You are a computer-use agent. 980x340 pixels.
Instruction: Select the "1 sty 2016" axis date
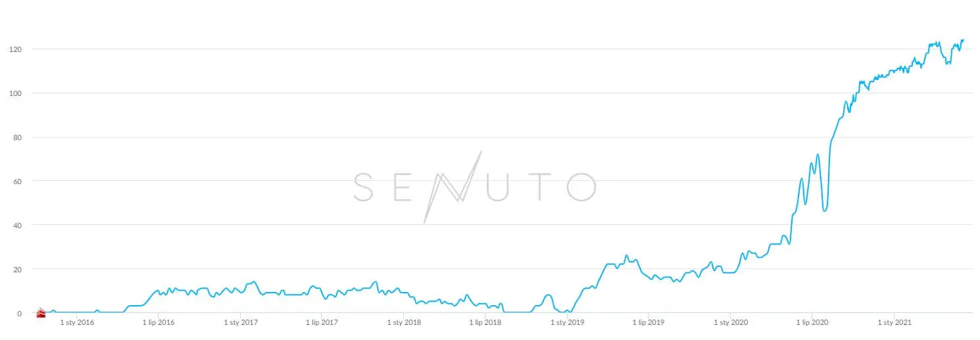[x=76, y=322]
